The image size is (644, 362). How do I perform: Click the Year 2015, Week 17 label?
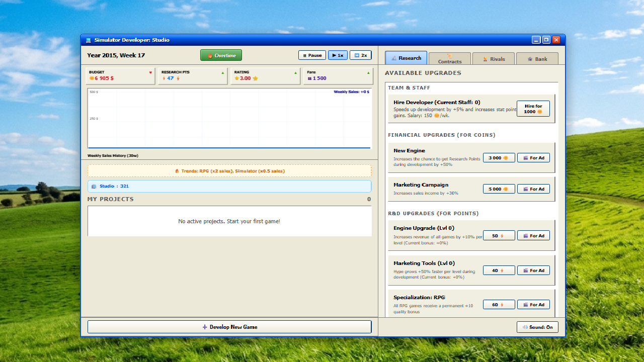click(x=116, y=55)
